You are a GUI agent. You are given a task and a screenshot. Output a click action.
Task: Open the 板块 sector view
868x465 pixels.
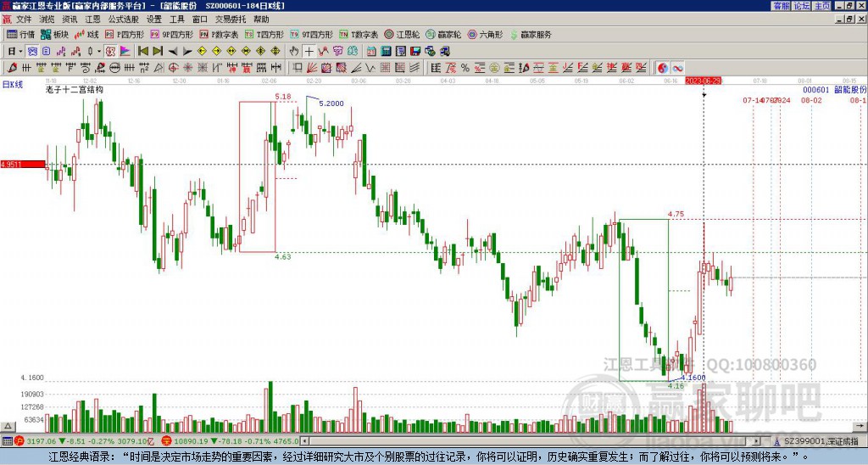tap(54, 34)
